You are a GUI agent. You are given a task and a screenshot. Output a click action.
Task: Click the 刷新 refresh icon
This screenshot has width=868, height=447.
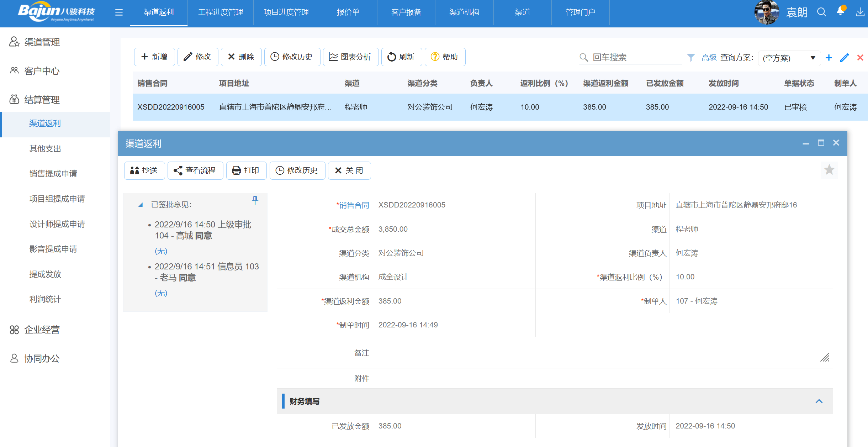click(x=391, y=57)
